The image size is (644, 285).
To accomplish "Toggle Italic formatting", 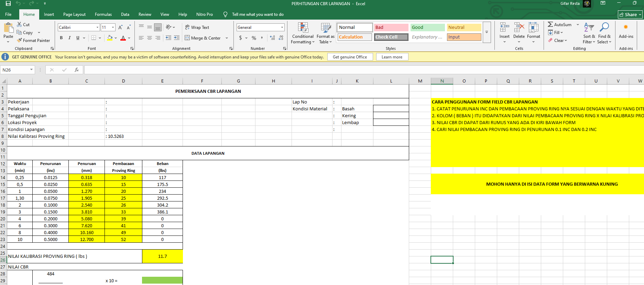I will [69, 38].
